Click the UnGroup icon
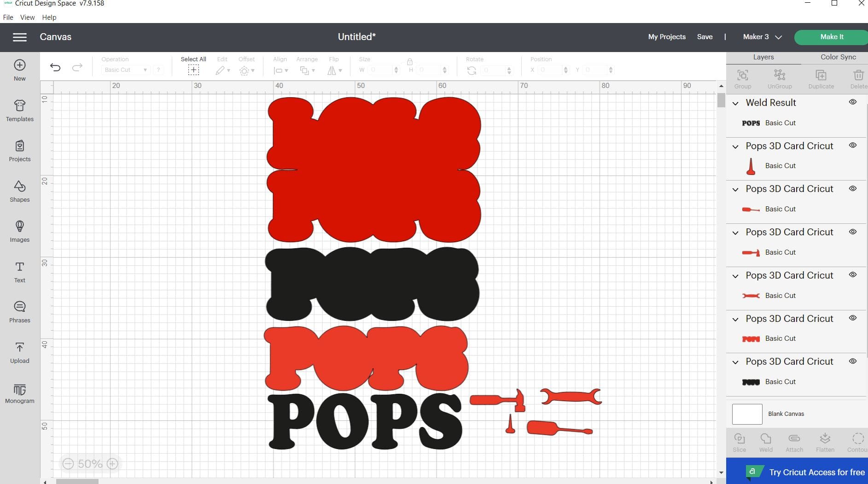The image size is (868, 484). (780, 79)
